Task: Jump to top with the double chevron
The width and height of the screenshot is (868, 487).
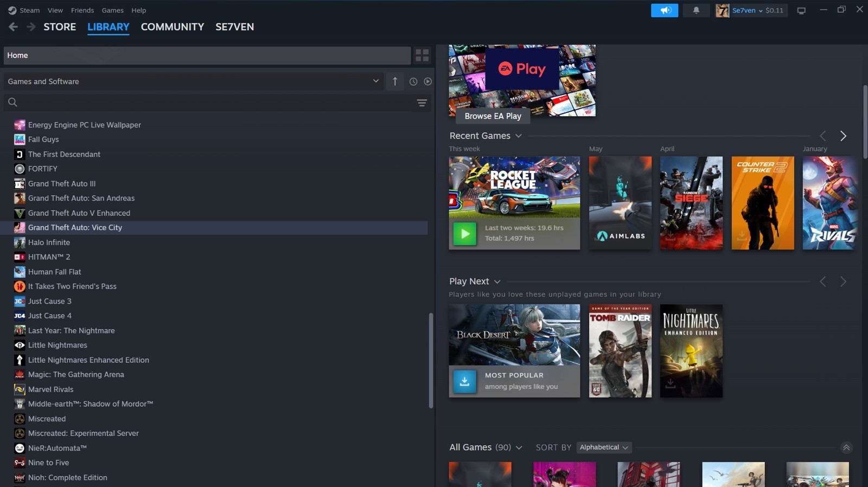Action: coord(846,447)
